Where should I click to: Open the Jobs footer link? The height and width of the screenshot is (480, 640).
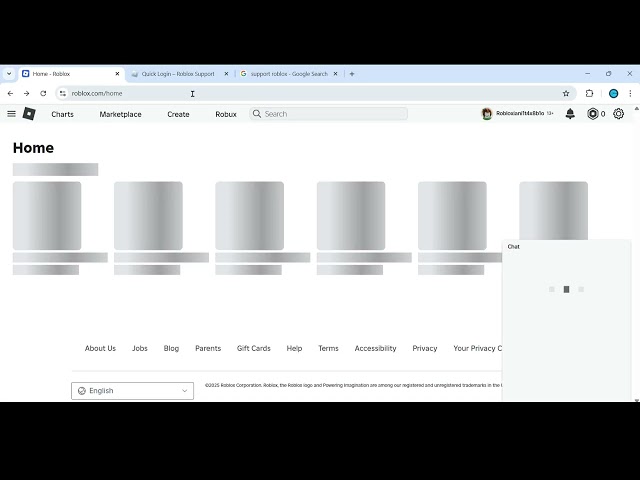(140, 348)
